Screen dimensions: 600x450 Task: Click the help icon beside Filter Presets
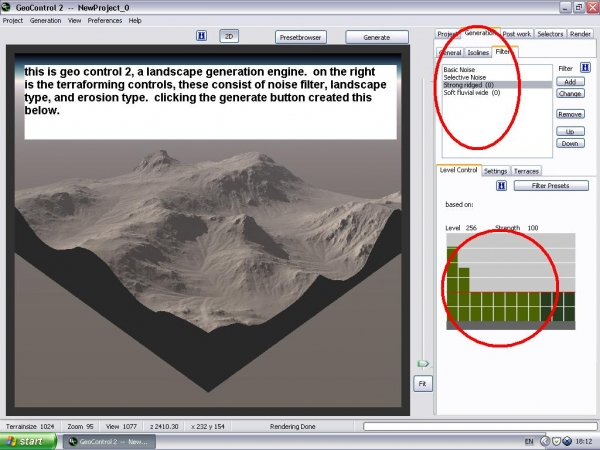(x=501, y=186)
